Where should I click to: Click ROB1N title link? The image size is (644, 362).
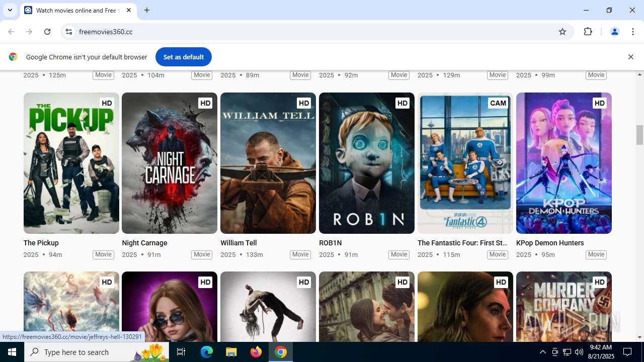(330, 243)
